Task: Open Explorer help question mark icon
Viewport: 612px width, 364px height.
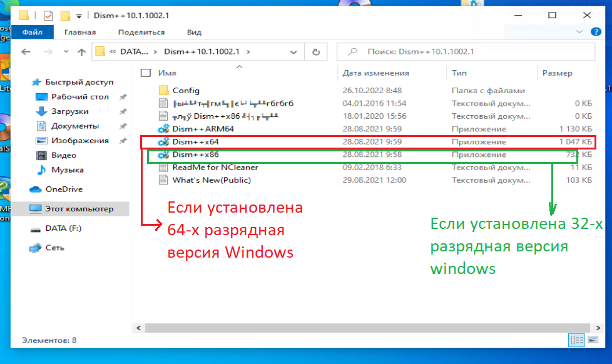Action: coord(596,32)
